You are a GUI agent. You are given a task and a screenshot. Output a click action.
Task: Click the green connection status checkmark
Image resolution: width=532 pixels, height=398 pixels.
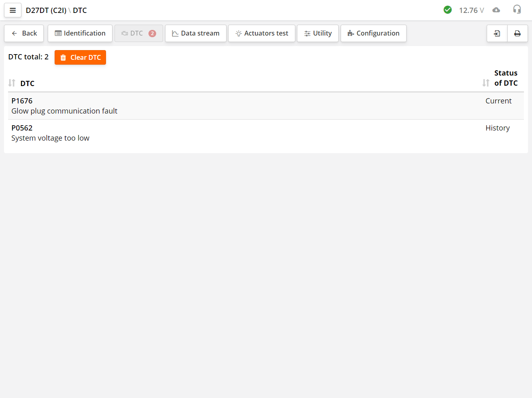pyautogui.click(x=447, y=10)
